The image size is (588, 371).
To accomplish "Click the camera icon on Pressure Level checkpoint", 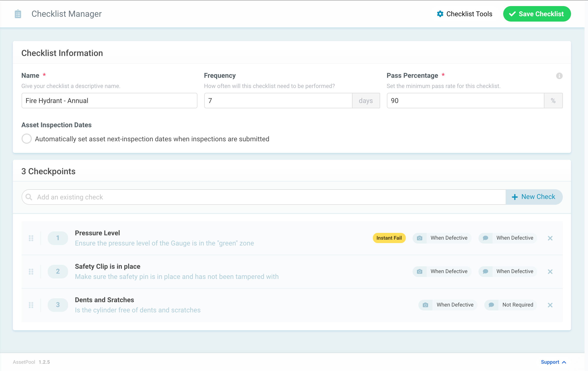I will (420, 238).
